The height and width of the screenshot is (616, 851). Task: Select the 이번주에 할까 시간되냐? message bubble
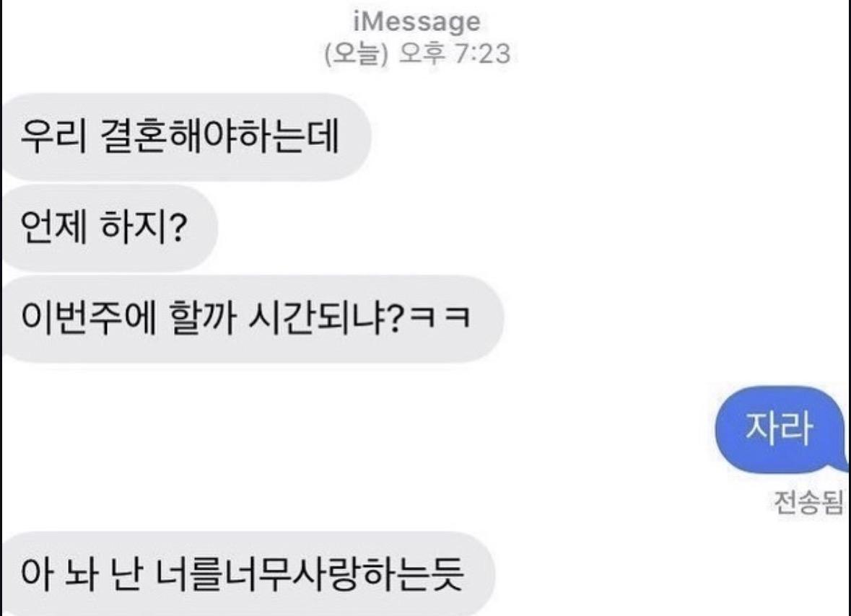252,318
